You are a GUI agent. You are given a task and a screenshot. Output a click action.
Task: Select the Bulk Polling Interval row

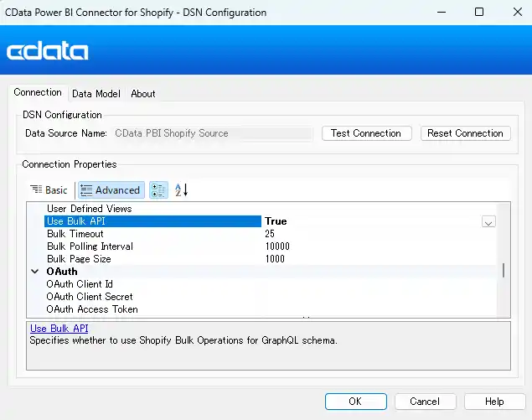point(90,246)
